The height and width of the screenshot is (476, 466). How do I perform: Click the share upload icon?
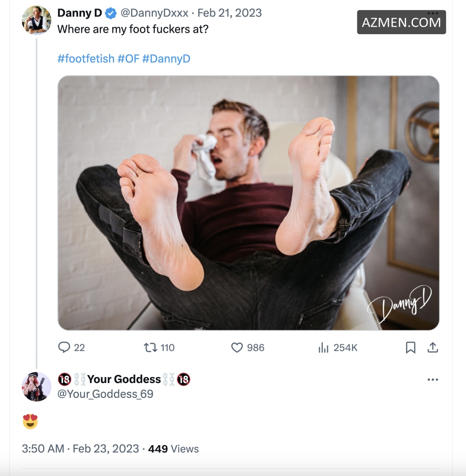tap(433, 347)
